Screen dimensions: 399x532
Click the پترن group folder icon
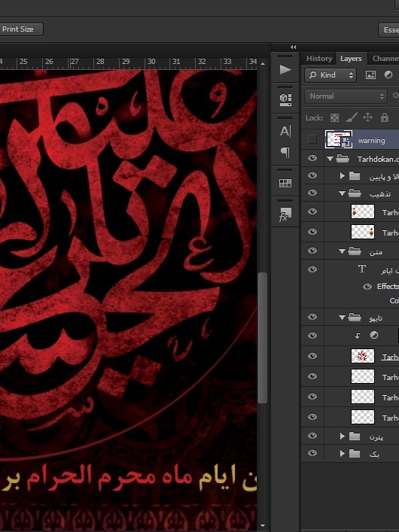pos(355,436)
